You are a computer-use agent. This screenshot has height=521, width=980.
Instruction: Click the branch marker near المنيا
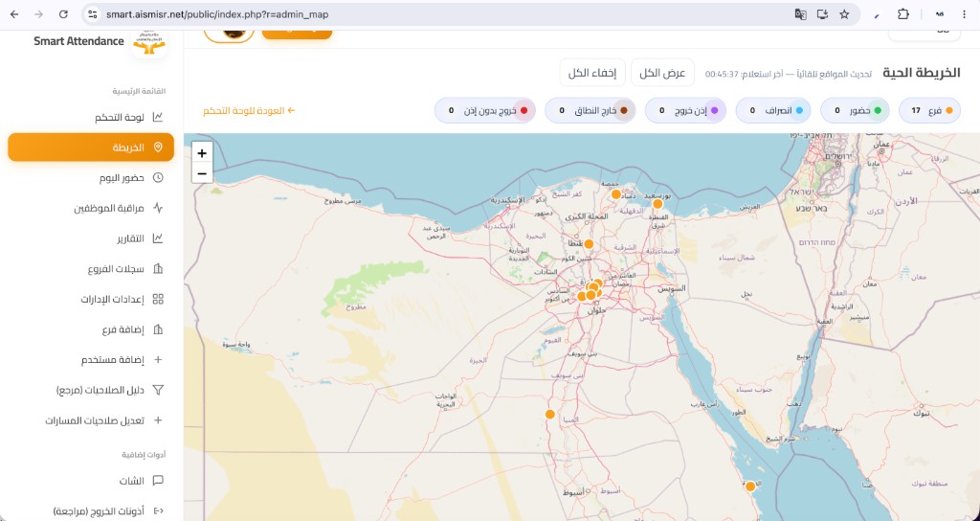[550, 414]
